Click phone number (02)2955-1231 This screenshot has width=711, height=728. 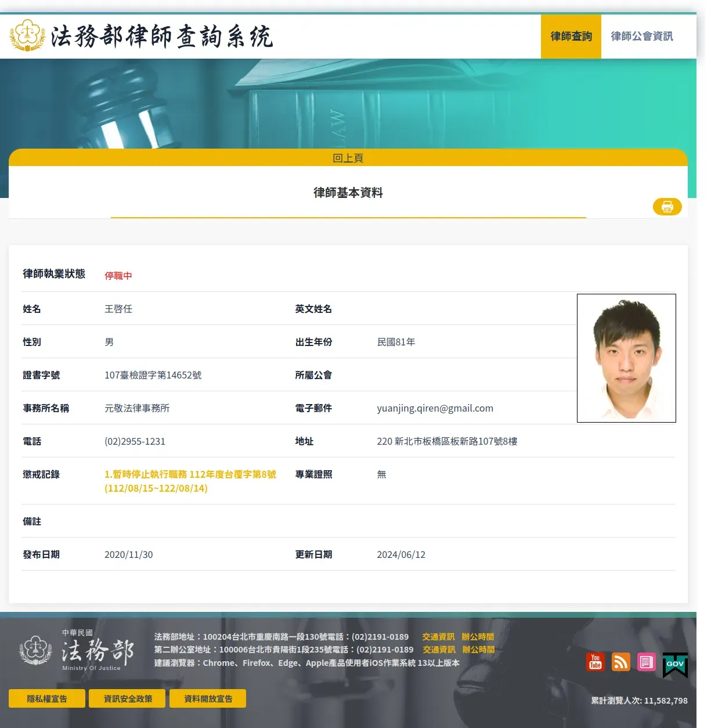[135, 441]
